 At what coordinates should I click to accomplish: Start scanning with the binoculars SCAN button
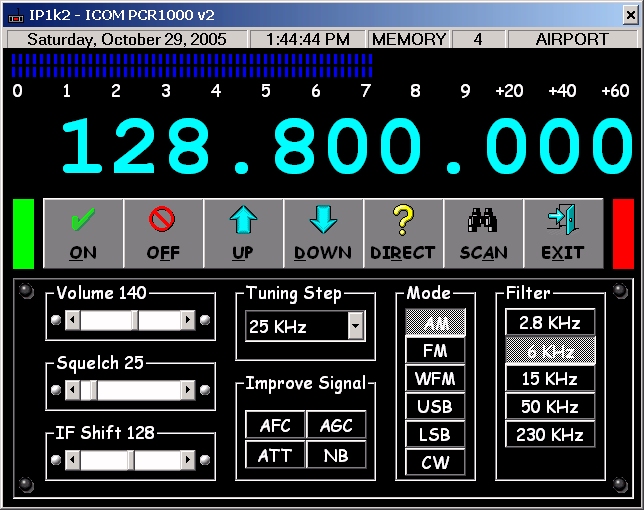coord(483,233)
